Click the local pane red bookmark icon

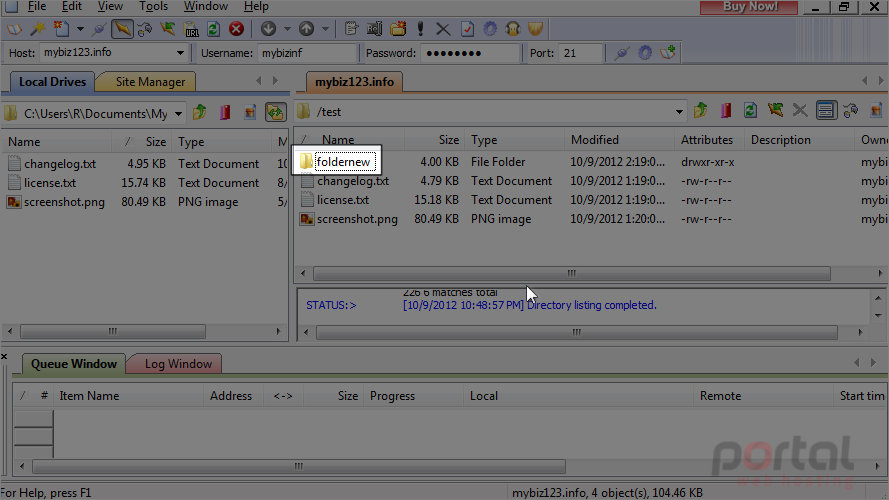(x=225, y=112)
